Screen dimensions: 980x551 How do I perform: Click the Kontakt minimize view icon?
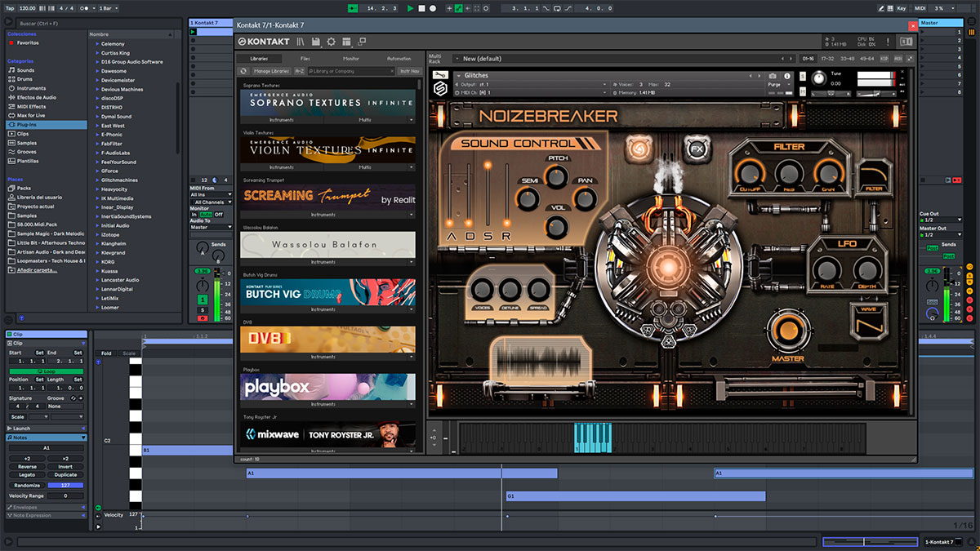point(362,42)
